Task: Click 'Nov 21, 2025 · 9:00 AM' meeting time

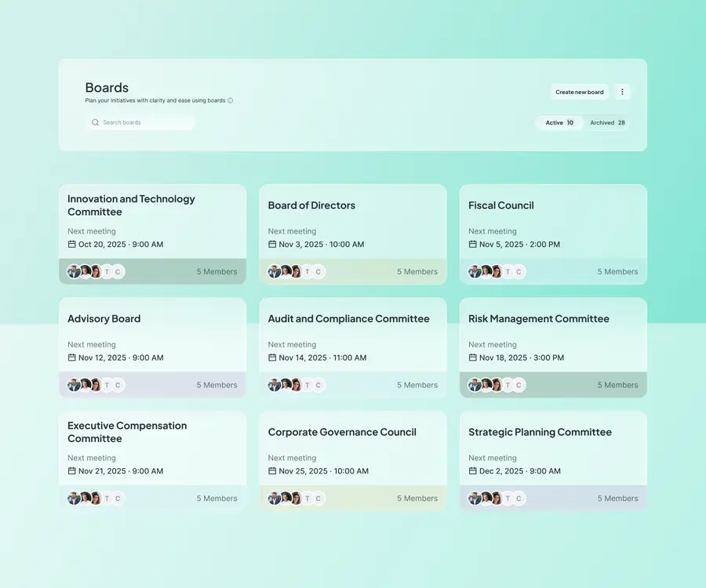Action: pos(121,471)
